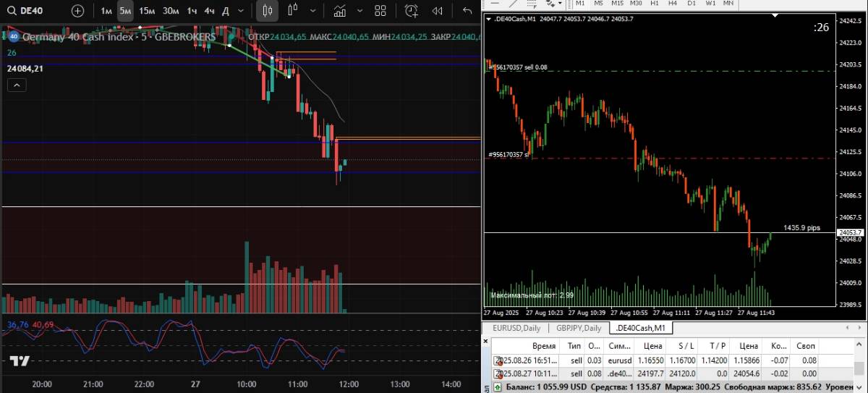The width and height of the screenshot is (868, 393).
Task: Expand the timeframe list dropdown after Д
Action: point(242,11)
